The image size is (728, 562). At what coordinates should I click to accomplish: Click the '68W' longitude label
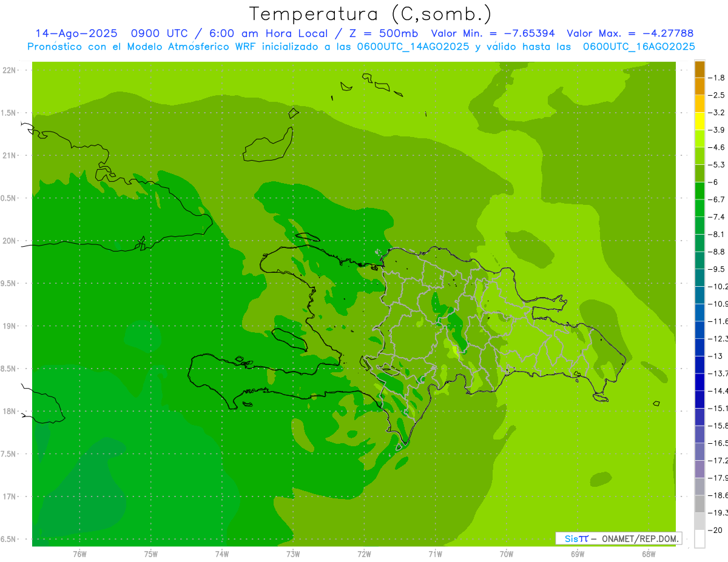pyautogui.click(x=649, y=554)
